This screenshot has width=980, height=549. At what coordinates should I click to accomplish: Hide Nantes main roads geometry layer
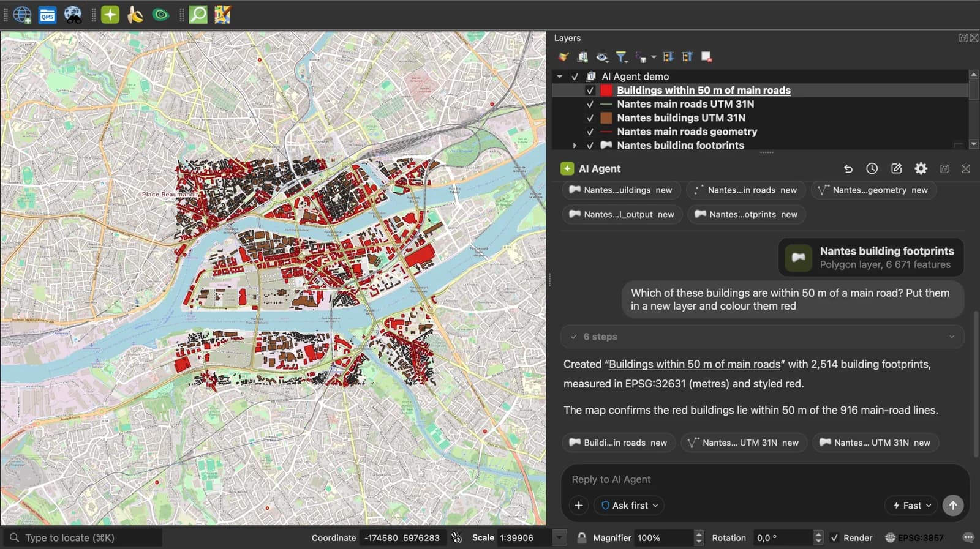[590, 132]
